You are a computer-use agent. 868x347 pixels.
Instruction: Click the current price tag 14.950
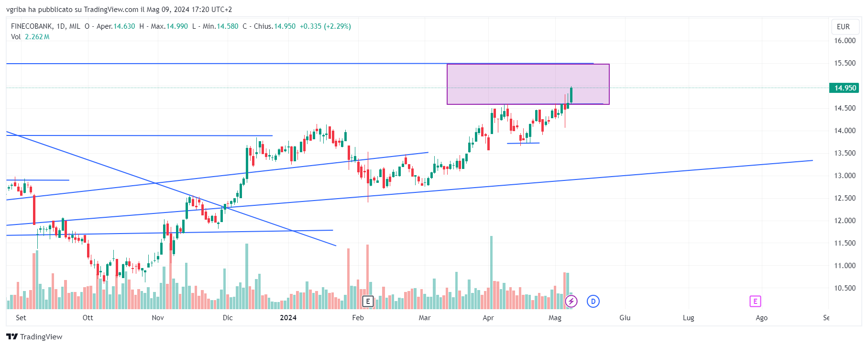point(845,88)
